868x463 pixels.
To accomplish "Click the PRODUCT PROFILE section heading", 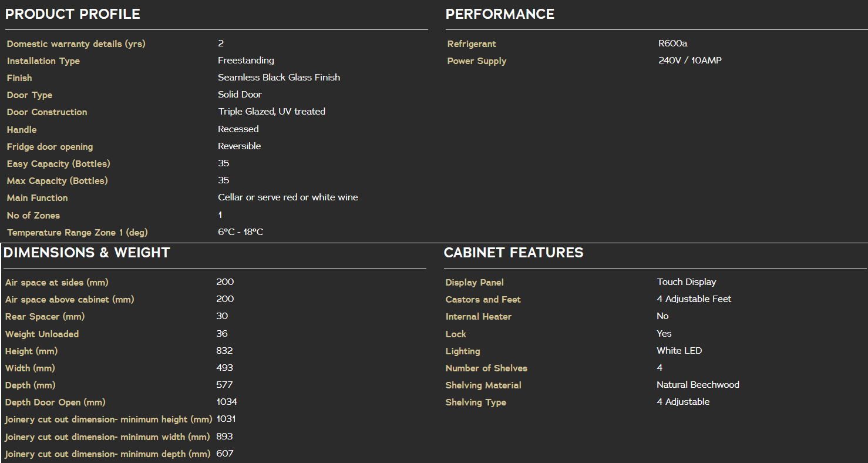I will click(73, 14).
